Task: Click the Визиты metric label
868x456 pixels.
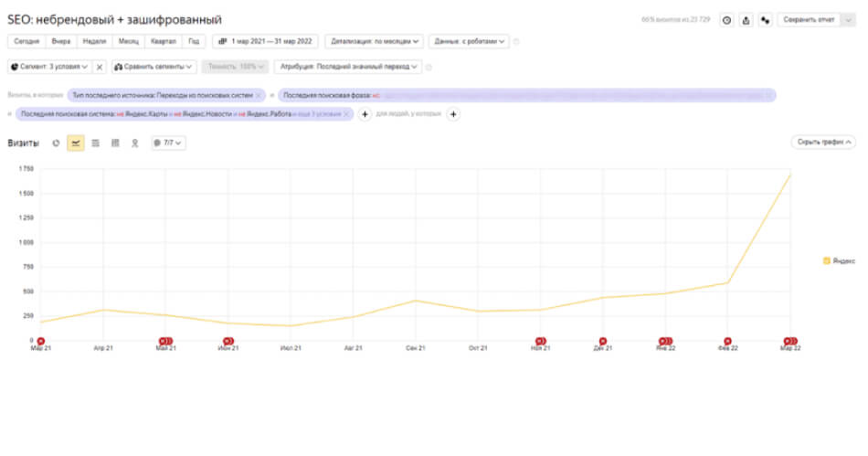Action: click(x=23, y=143)
